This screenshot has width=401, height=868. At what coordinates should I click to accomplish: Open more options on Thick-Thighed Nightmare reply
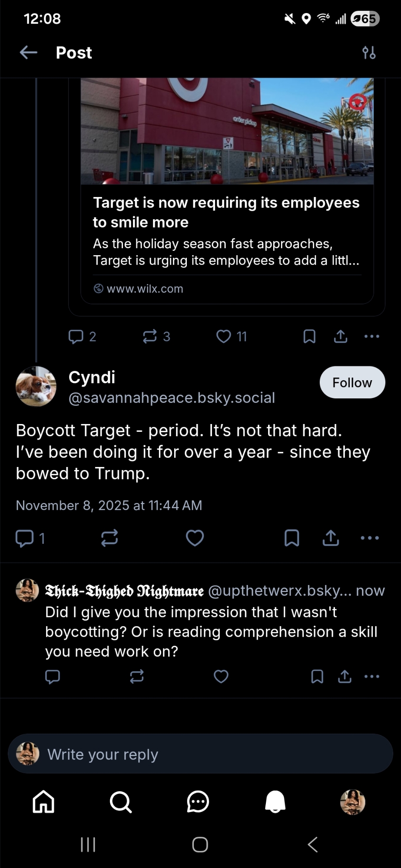coord(372,677)
